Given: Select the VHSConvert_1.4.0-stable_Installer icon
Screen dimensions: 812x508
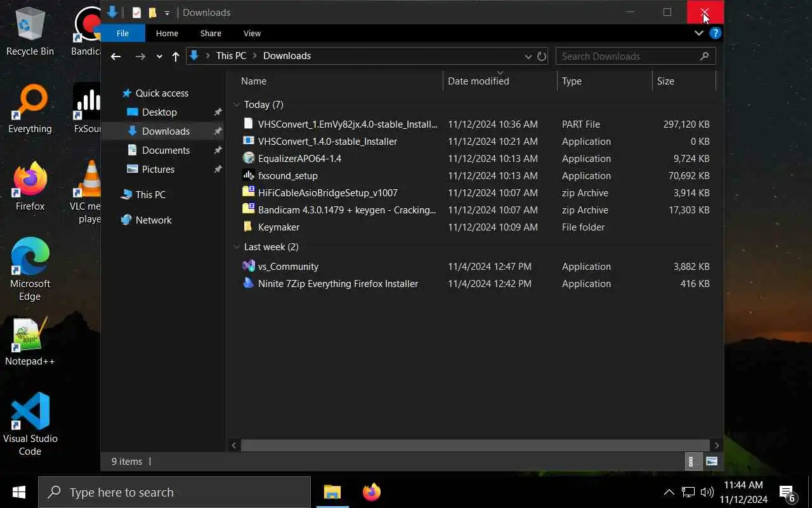Looking at the screenshot, I should click(248, 141).
